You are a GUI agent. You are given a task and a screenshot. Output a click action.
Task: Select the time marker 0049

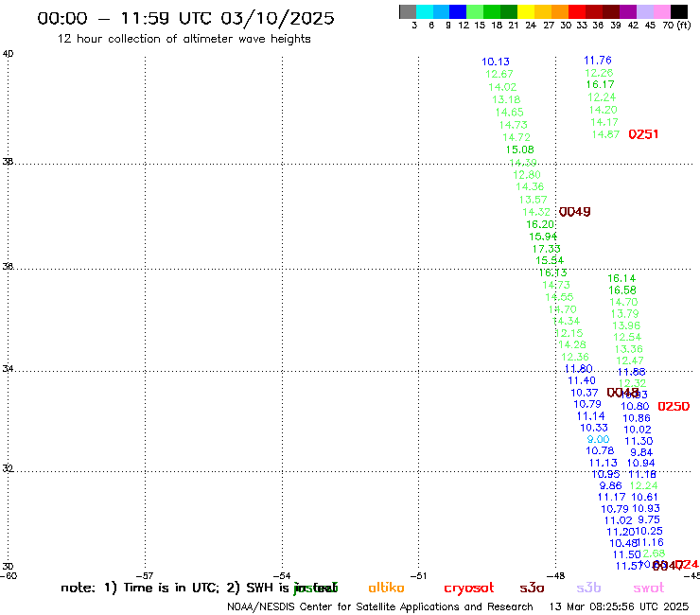tap(574, 212)
